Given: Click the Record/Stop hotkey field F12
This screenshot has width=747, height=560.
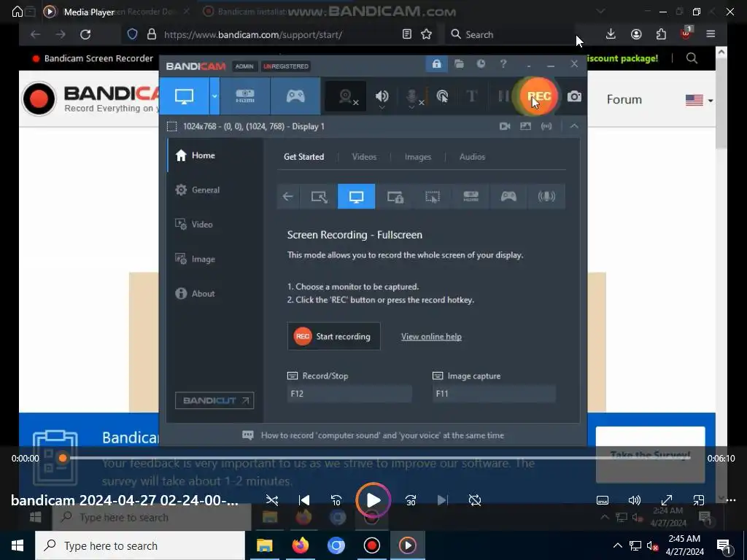Looking at the screenshot, I should pos(349,394).
